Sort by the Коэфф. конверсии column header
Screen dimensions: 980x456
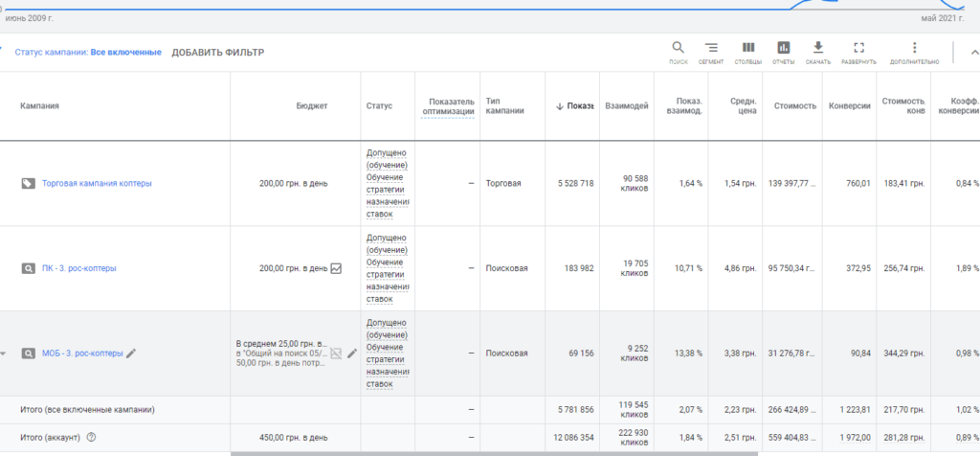point(959,105)
